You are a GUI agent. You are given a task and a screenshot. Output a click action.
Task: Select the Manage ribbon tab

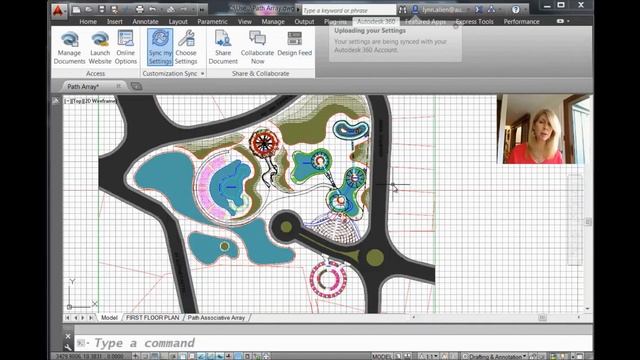273,22
